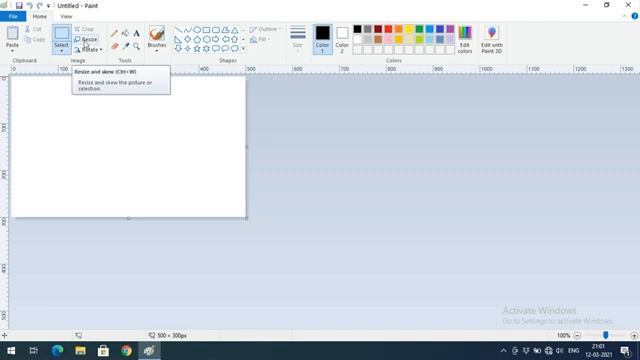Switch to the Home tab
The height and width of the screenshot is (360, 640).
[40, 16]
